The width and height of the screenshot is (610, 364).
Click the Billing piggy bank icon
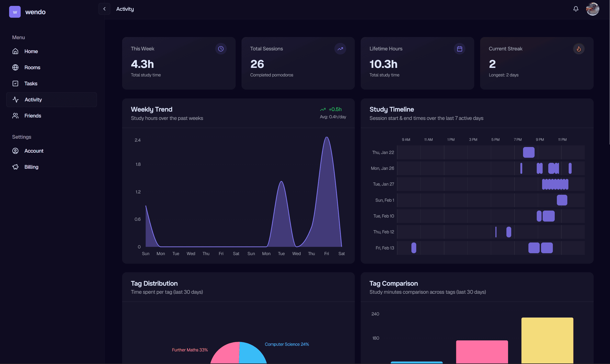point(16,167)
